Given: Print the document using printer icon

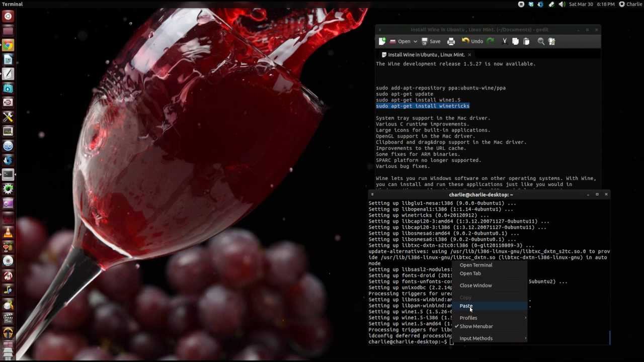Looking at the screenshot, I should point(451,41).
